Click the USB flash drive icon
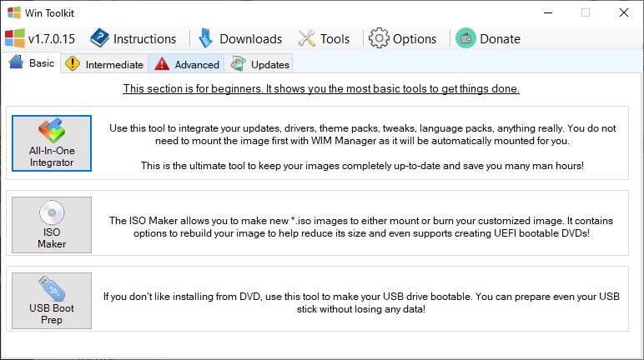644x360 pixels. pos(52,288)
